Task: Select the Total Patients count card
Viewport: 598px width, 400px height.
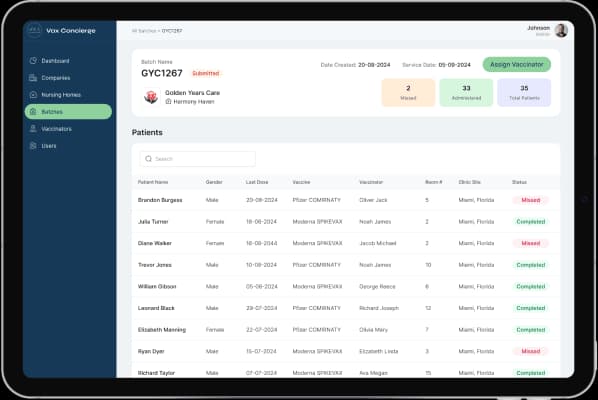Action: 524,93
